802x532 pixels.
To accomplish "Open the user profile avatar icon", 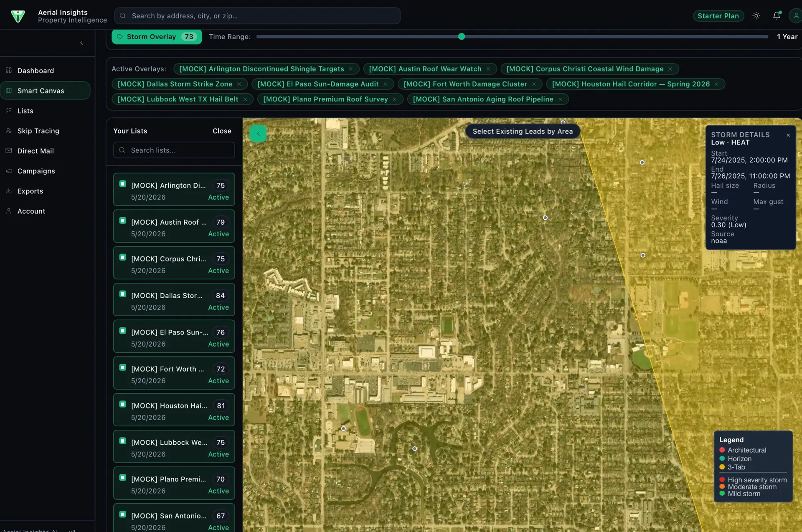I will pyautogui.click(x=796, y=16).
